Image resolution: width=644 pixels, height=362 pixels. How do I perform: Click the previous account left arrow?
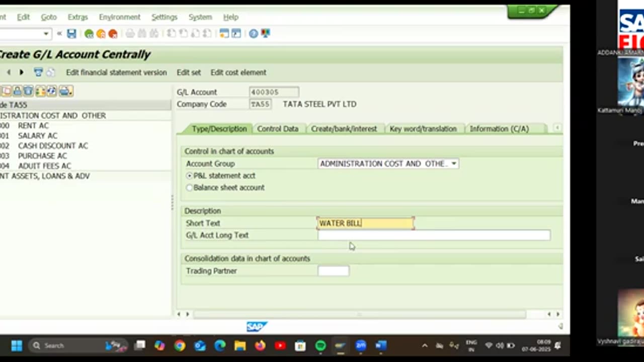coord(9,72)
